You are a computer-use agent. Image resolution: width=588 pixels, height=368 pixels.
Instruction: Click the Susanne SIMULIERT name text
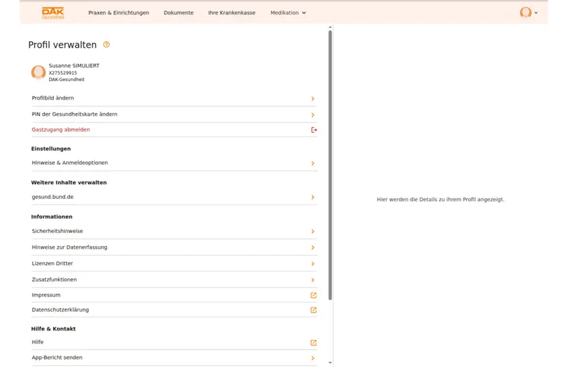(74, 65)
